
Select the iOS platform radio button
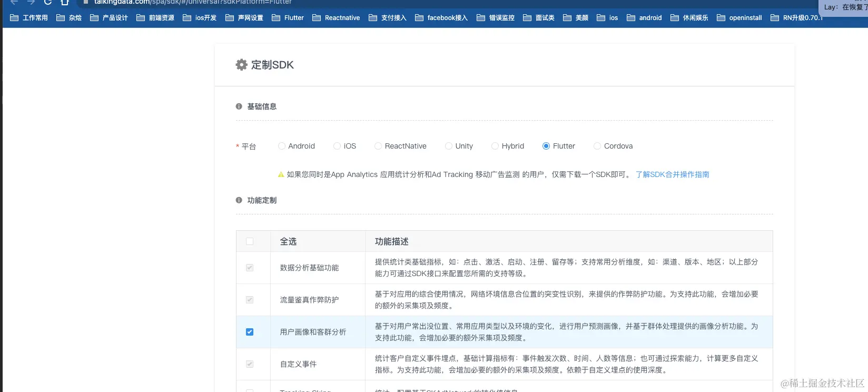pos(337,146)
